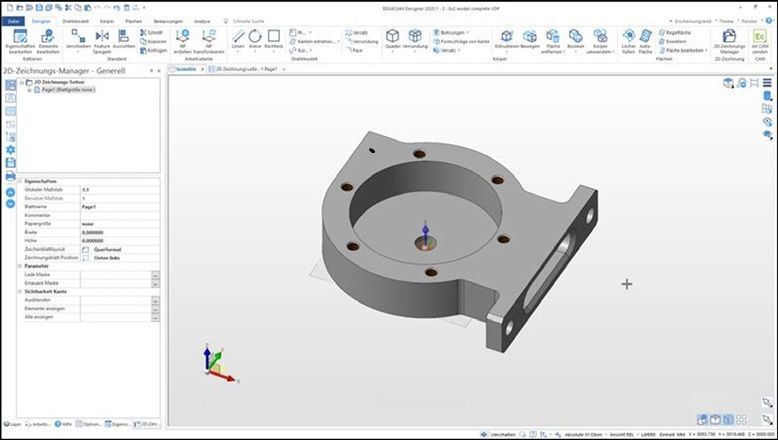Viewport: 778px width, 440px height.
Task: Expand the Page1 tree node
Action: click(x=29, y=90)
